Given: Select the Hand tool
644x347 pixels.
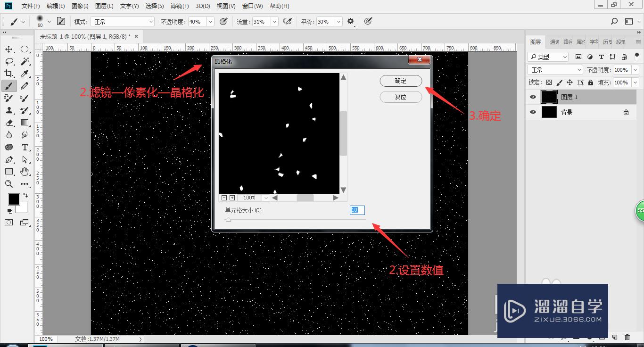Looking at the screenshot, I should pyautogui.click(x=25, y=172).
